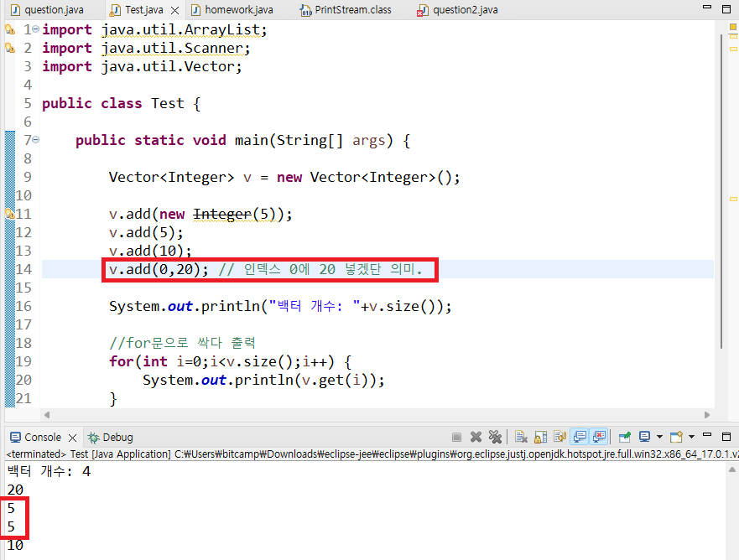
Task: Click the editor horizontal scrollbar right arrow
Action: pyautogui.click(x=707, y=415)
